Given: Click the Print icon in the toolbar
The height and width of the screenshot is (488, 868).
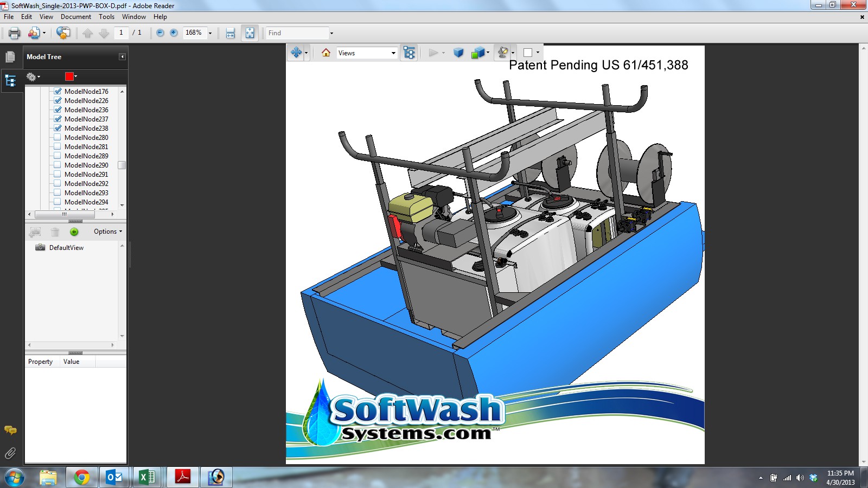Looking at the screenshot, I should click(x=15, y=33).
